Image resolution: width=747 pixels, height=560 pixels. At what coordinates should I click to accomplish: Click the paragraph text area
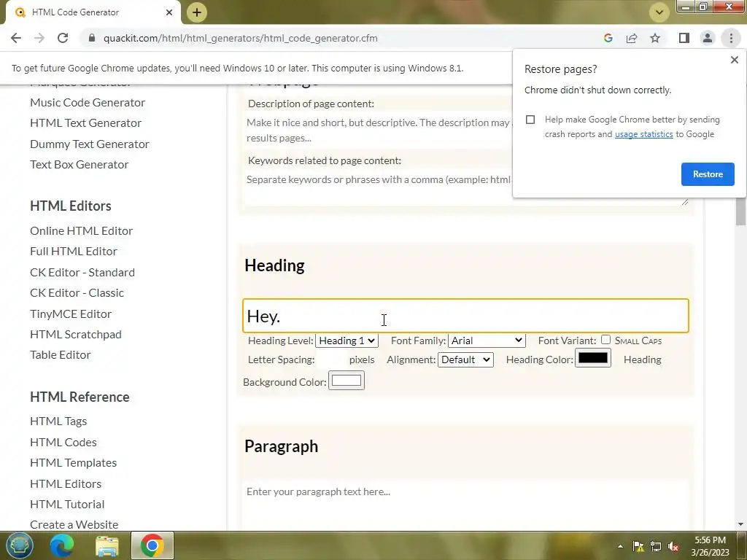click(x=465, y=506)
